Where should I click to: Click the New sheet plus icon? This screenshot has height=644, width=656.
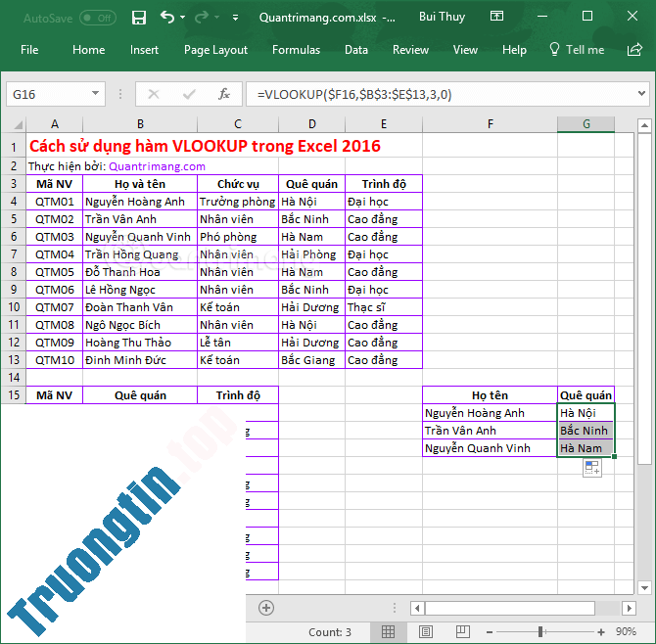point(266,608)
